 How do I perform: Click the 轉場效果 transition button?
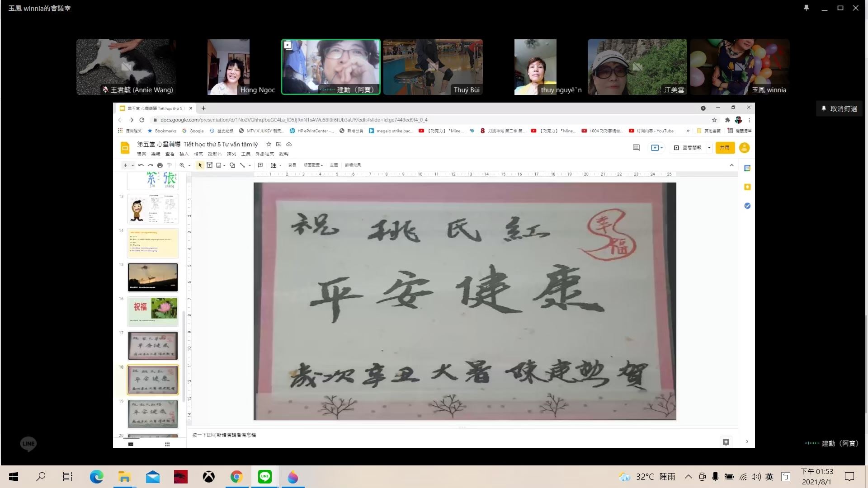353,165
